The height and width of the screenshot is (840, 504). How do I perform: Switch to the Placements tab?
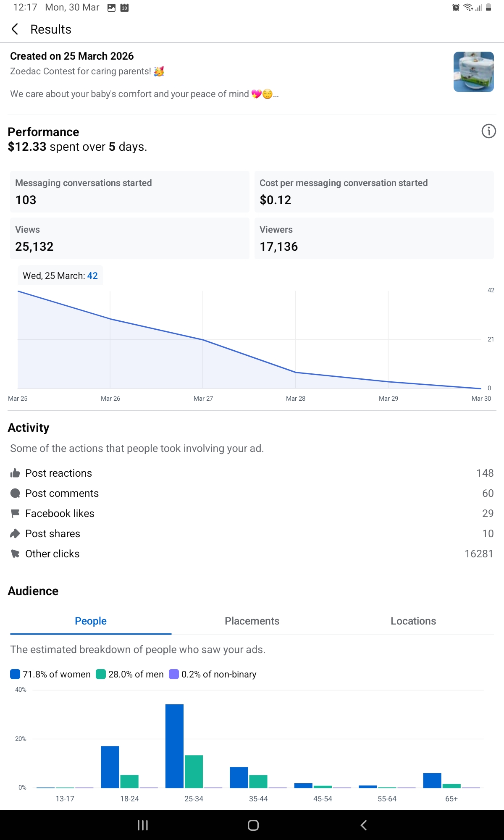pyautogui.click(x=252, y=621)
